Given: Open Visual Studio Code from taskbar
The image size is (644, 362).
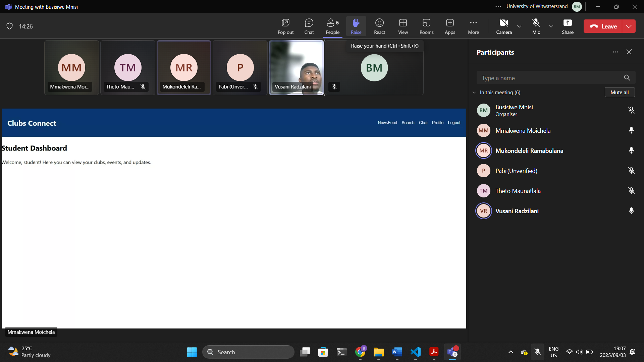Looking at the screenshot, I should (x=415, y=352).
